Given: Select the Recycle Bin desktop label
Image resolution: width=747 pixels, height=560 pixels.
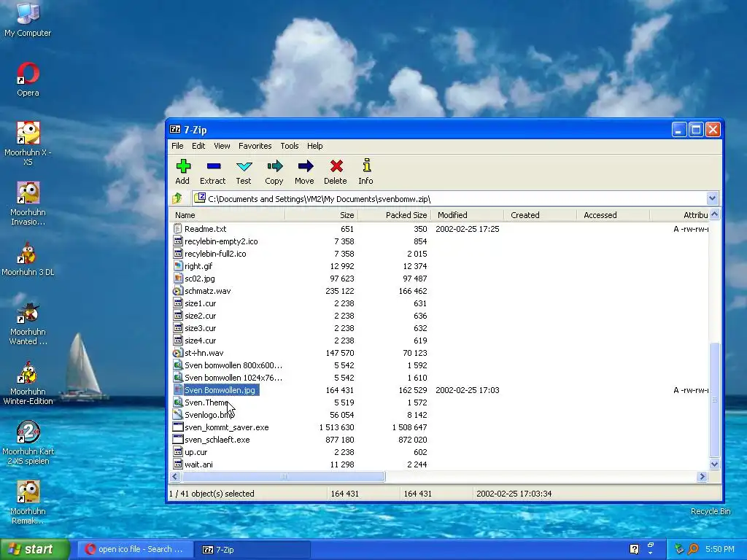Looking at the screenshot, I should (x=711, y=511).
